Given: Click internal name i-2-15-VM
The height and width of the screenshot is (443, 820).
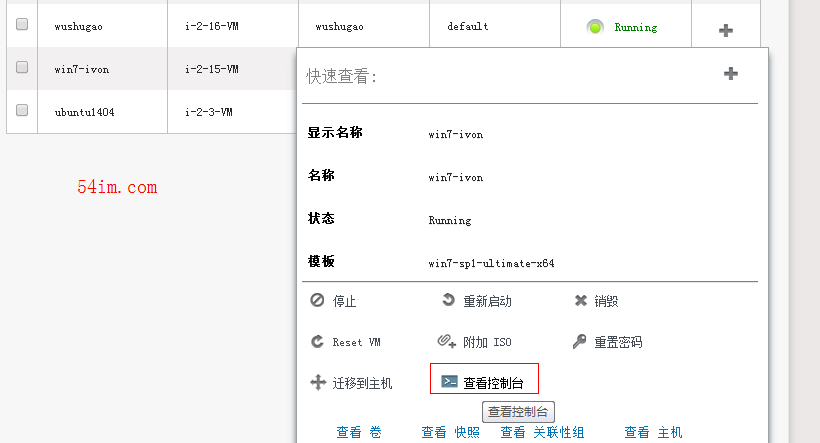Looking at the screenshot, I should tap(212, 69).
